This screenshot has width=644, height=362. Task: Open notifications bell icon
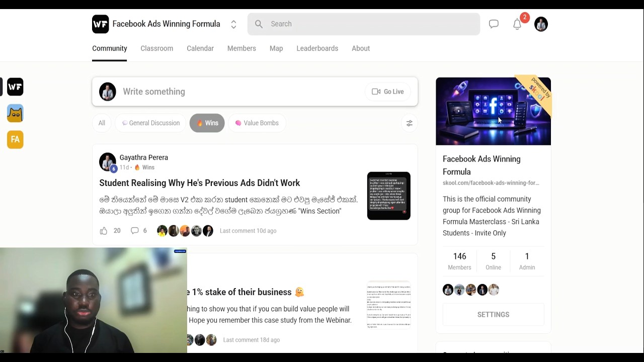point(517,24)
